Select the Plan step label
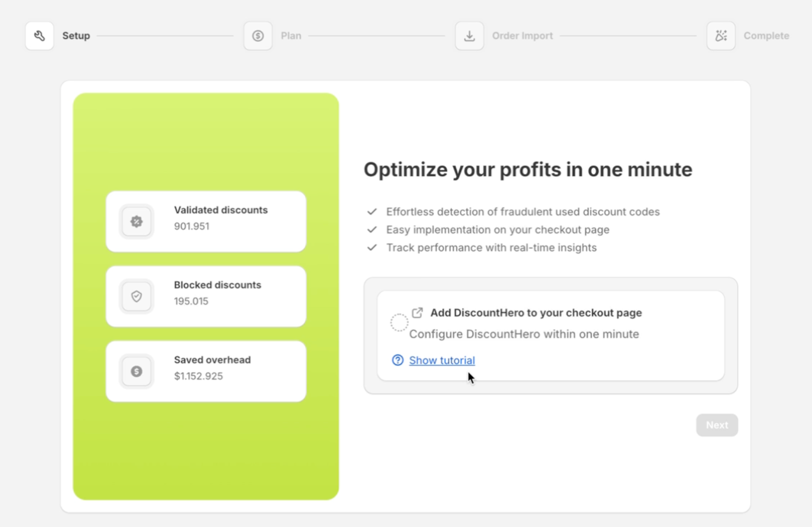 click(291, 36)
